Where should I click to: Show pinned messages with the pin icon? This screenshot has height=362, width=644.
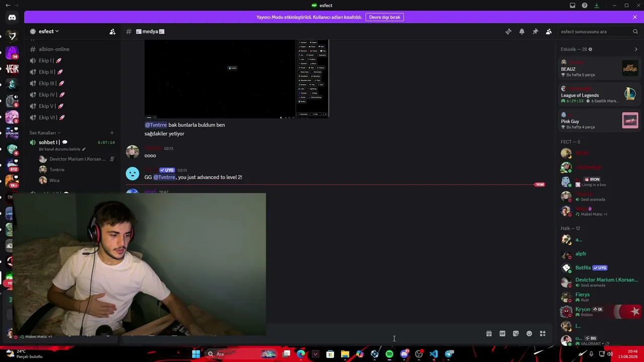pos(535,32)
